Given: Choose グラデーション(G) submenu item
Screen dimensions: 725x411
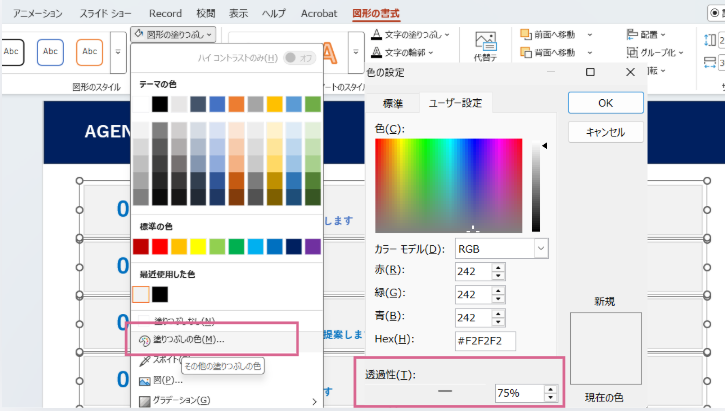Looking at the screenshot, I should [227, 400].
